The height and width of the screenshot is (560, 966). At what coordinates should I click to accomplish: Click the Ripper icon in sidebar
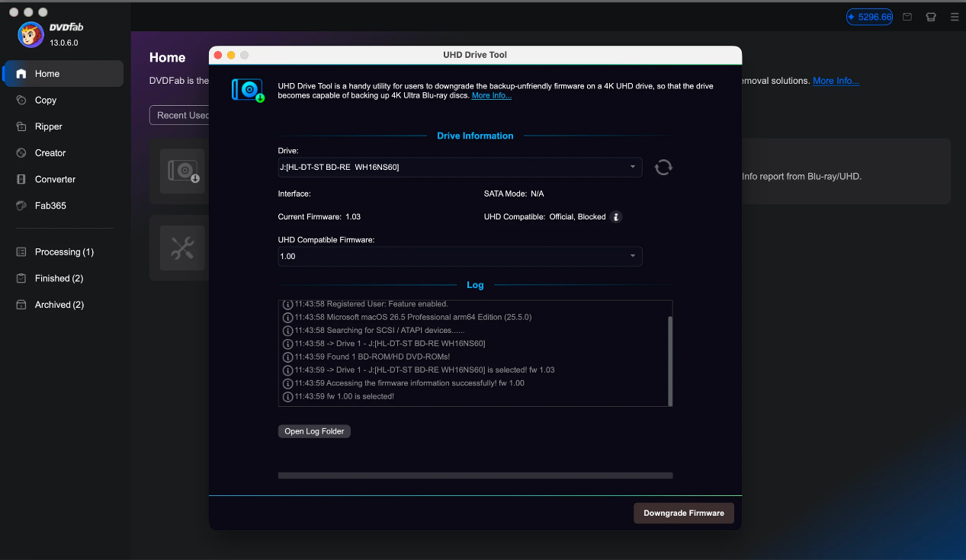point(21,126)
